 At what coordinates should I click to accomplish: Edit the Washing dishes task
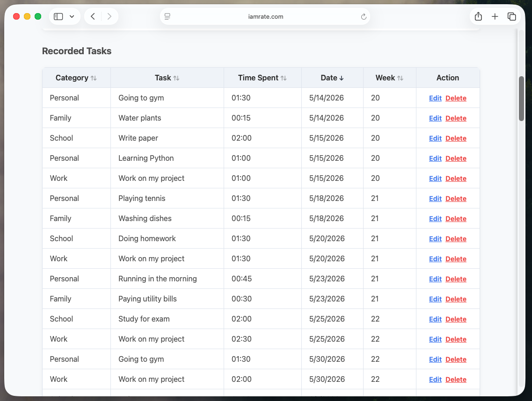[435, 219]
